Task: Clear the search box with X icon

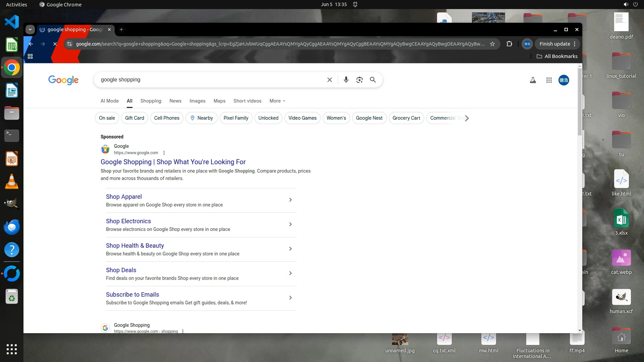Action: click(330, 80)
